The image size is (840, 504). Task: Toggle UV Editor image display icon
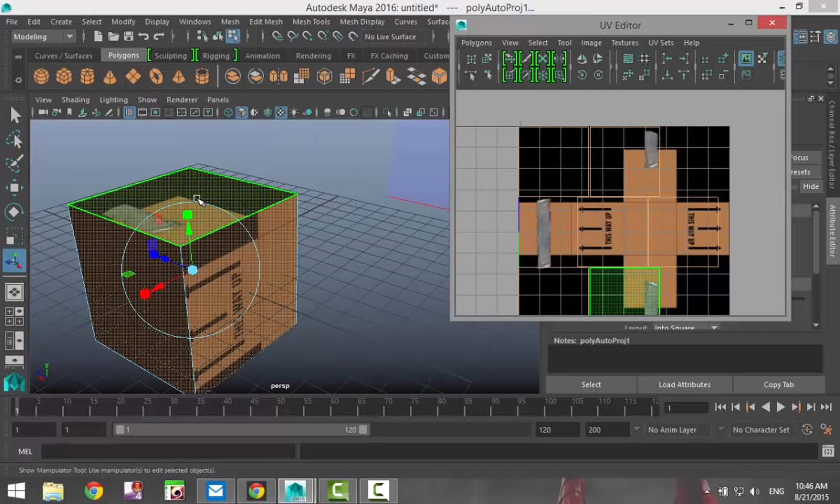(745, 58)
